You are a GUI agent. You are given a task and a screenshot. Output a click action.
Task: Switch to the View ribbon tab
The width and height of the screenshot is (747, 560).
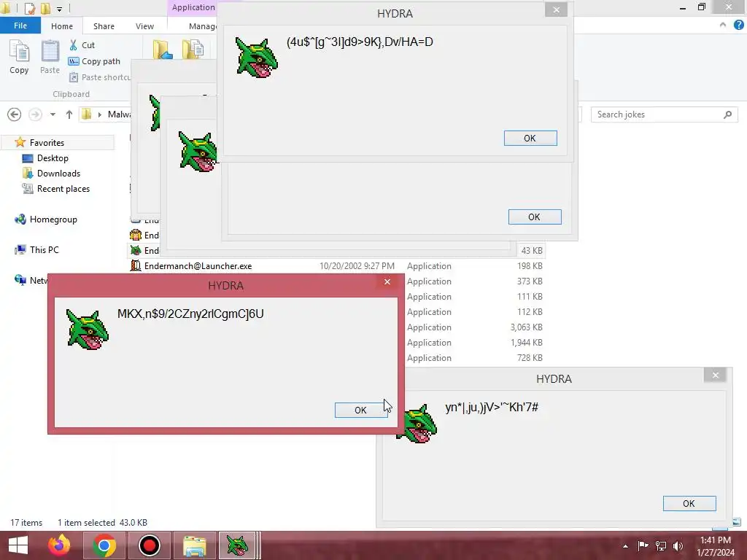pyautogui.click(x=144, y=26)
